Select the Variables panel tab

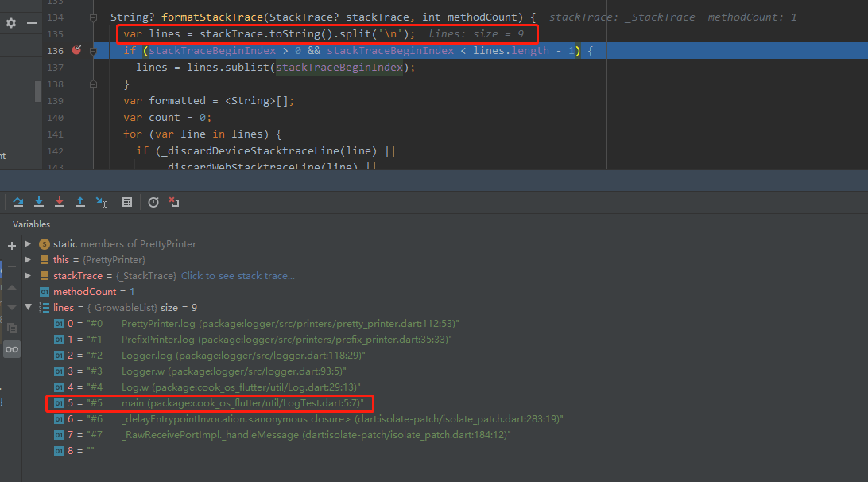click(30, 224)
